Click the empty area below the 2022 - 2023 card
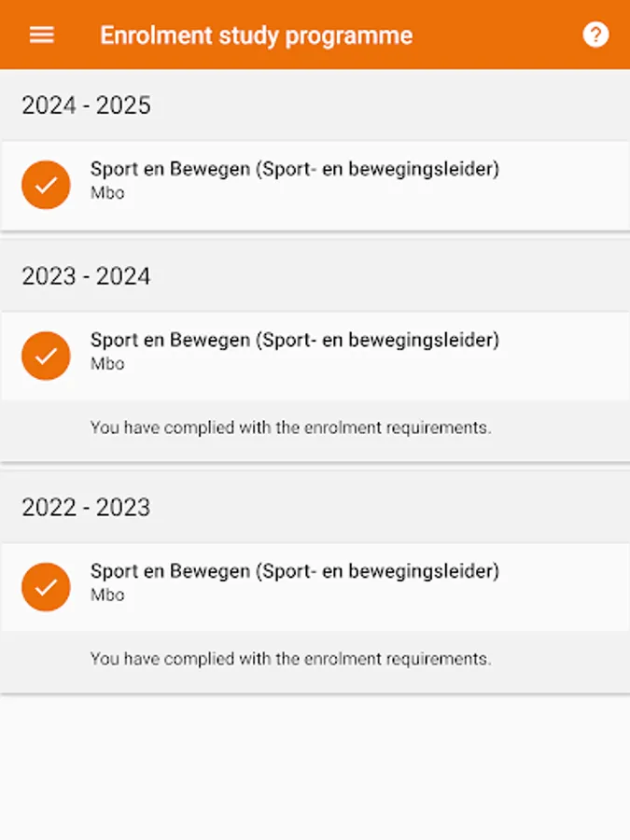The image size is (630, 840). tap(315, 765)
